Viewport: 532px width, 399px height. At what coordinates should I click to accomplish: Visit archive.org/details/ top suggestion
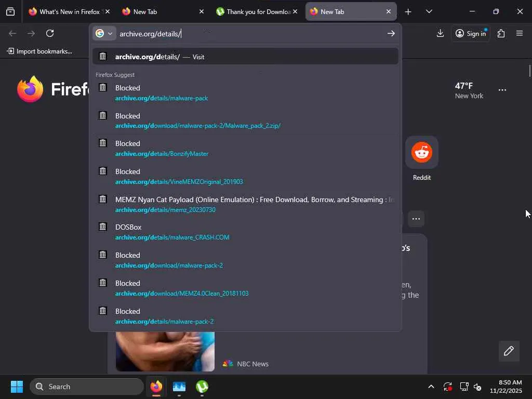245,57
